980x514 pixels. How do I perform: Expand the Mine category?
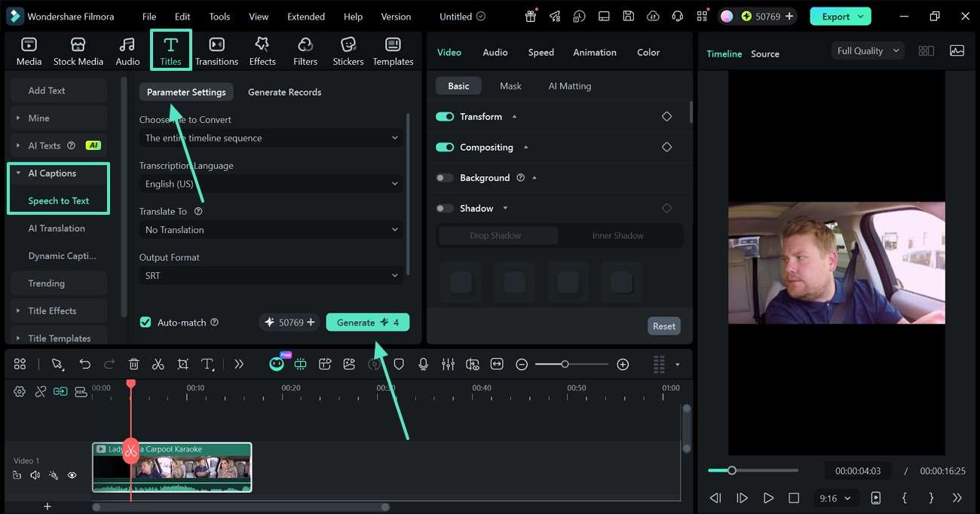point(58,118)
